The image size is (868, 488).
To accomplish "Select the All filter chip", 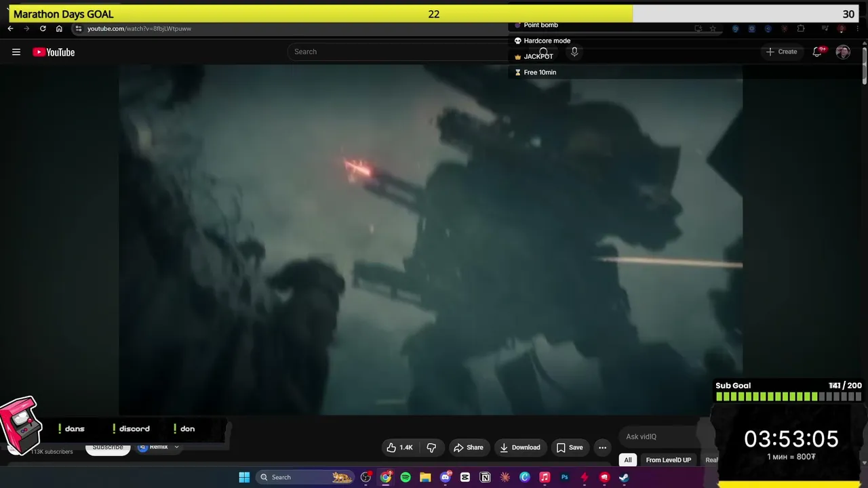I will tap(628, 460).
